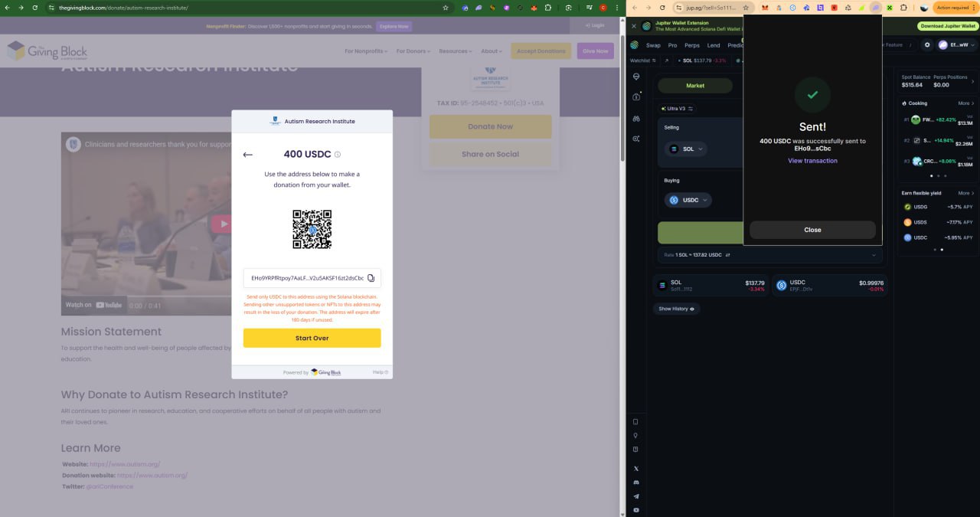The width and height of the screenshot is (980, 517).
Task: Close the Sent confirmation popup
Action: (x=812, y=230)
